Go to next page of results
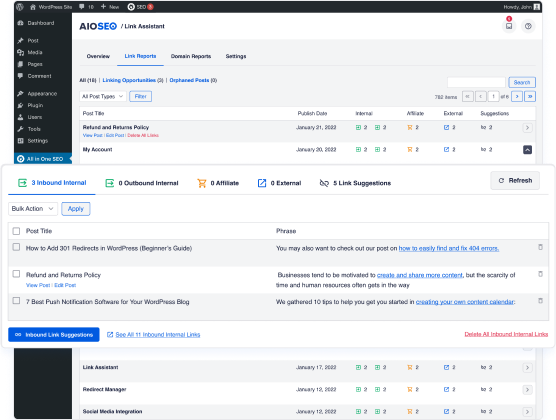Viewport: 556px width, 420px height. (517, 96)
